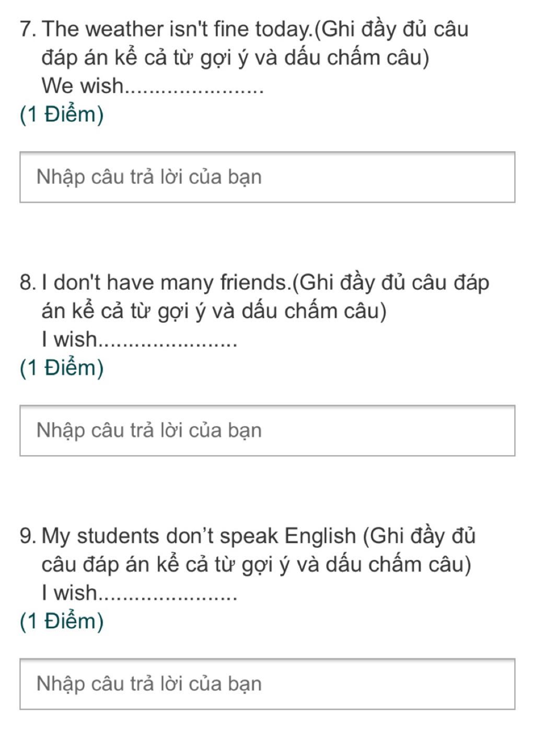Click the "(1 Điểm)" label under question 9
535x756 pixels.
click(62, 621)
